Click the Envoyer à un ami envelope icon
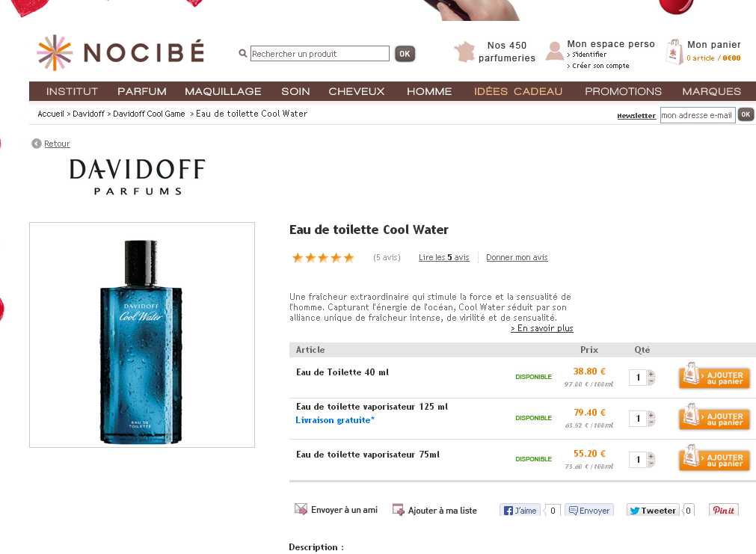756x554 pixels. (x=301, y=509)
